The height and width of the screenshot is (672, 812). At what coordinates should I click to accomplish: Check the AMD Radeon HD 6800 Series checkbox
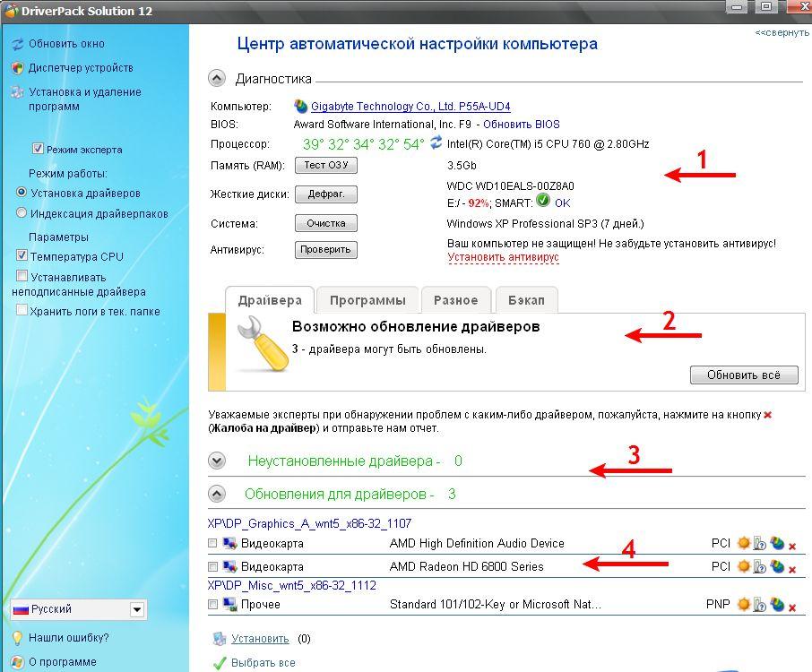(x=212, y=566)
